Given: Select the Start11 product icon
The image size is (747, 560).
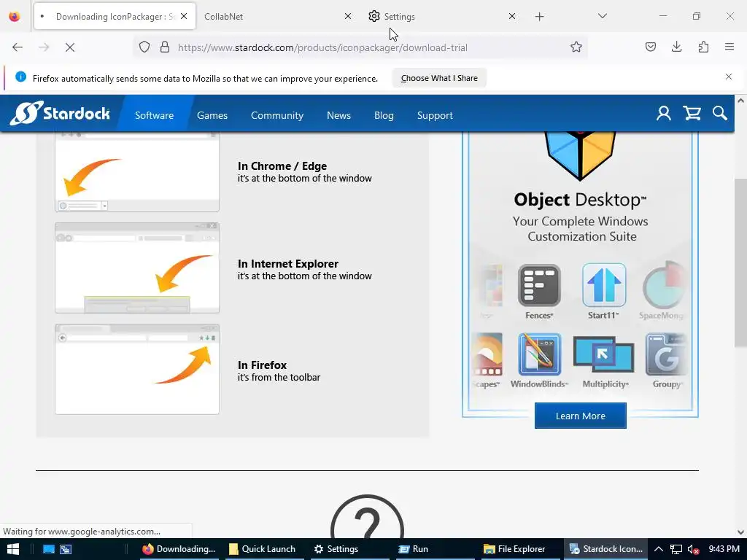Looking at the screenshot, I should coord(603,285).
